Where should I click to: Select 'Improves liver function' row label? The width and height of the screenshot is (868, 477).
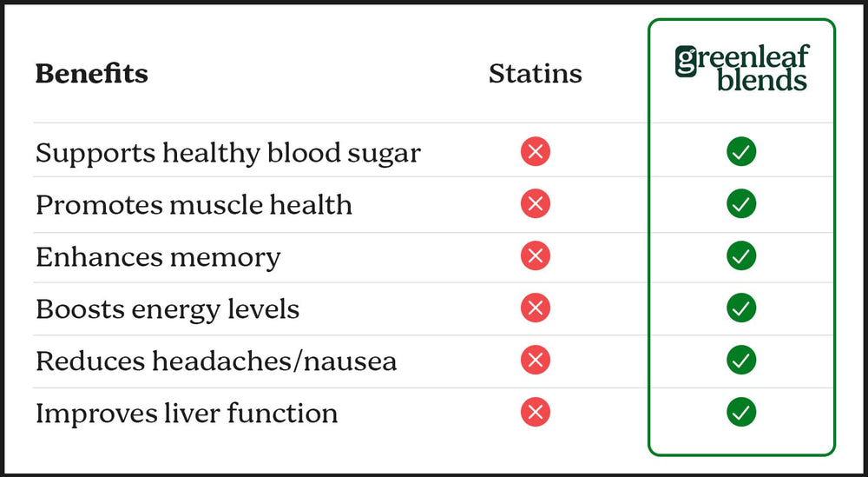pos(186,414)
